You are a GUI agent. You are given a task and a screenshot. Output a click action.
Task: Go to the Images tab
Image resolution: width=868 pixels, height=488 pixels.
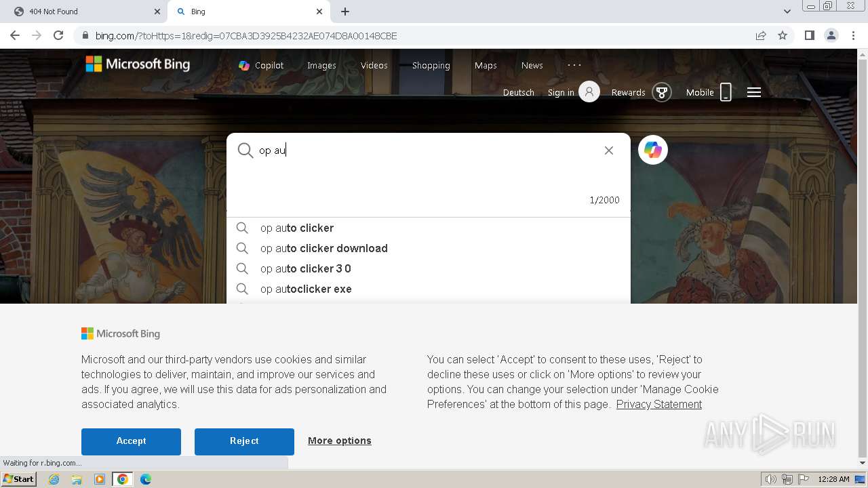point(321,65)
